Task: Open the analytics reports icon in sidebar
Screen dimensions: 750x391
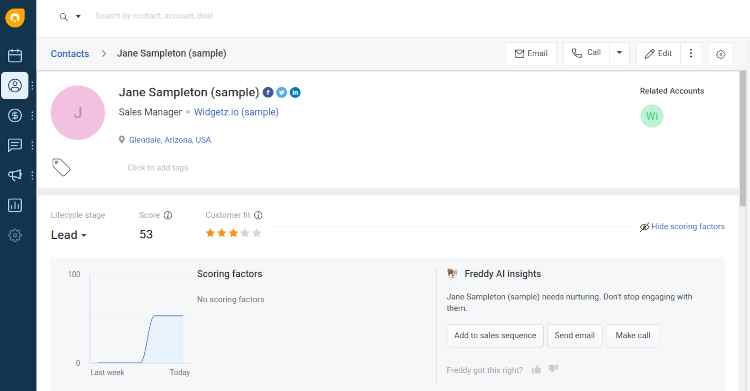Action: (x=15, y=205)
